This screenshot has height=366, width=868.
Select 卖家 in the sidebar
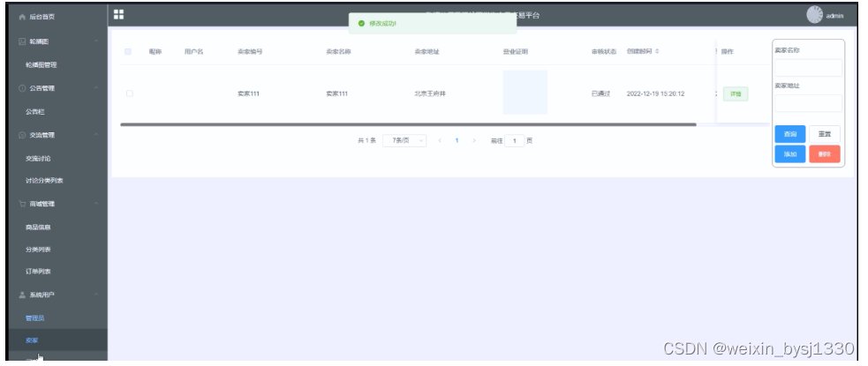tap(32, 340)
